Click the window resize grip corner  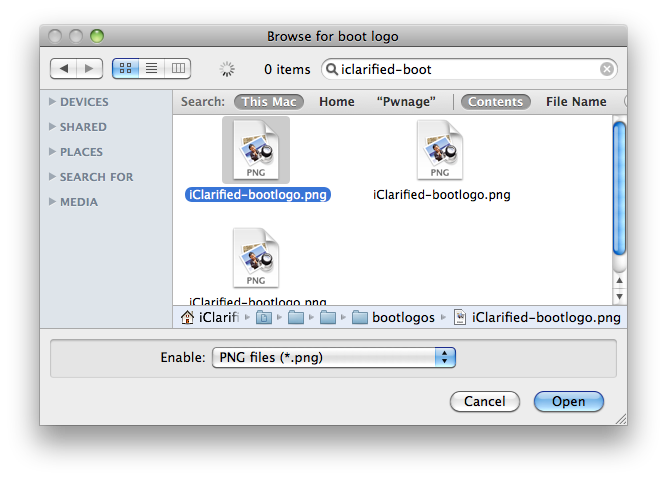point(621,419)
